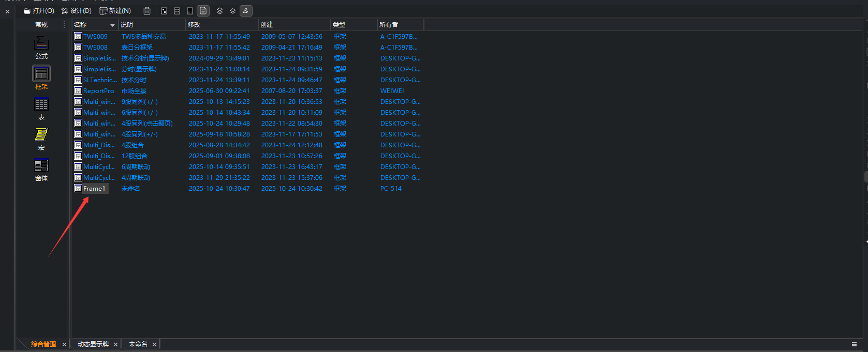Close the 未命名 tab

click(154, 345)
